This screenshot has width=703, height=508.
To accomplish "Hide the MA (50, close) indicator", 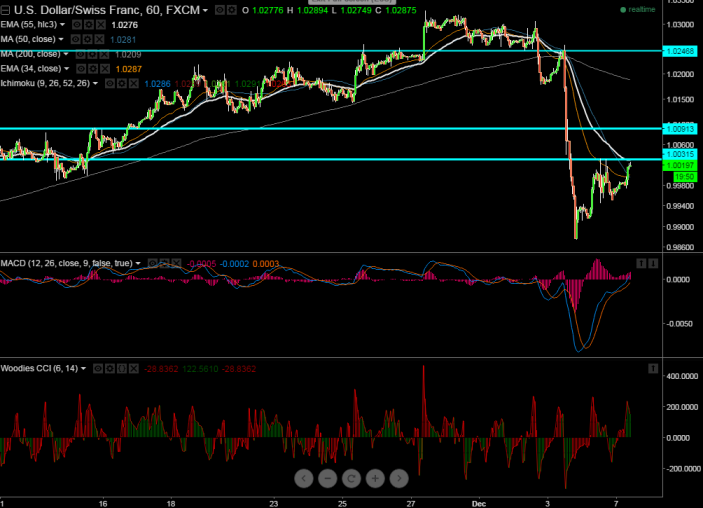I will click(75, 39).
